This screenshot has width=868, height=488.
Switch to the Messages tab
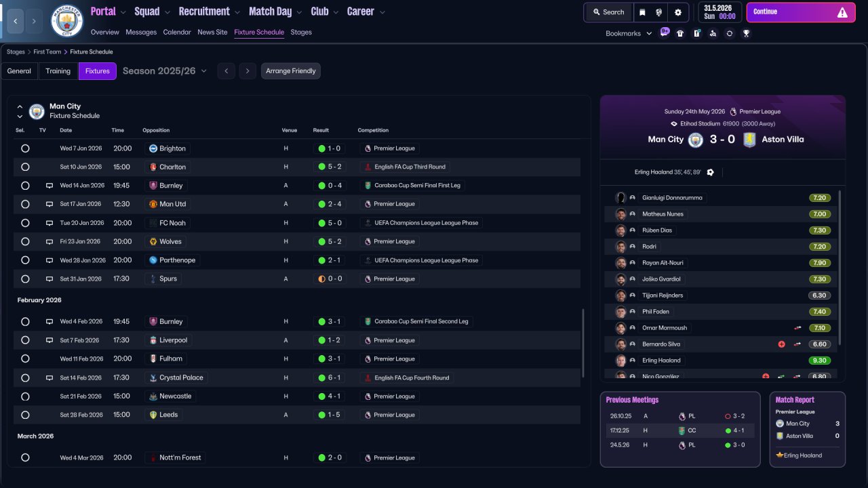pyautogui.click(x=141, y=32)
